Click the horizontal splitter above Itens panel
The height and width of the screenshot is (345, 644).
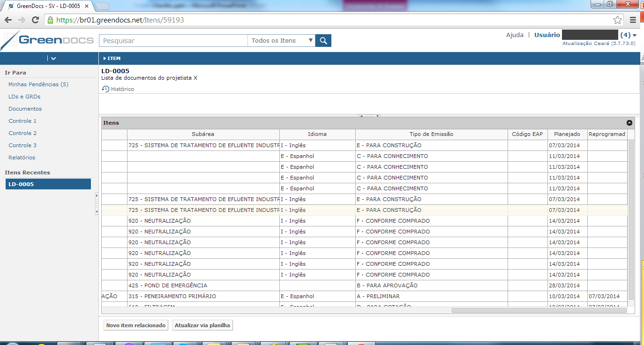point(369,115)
